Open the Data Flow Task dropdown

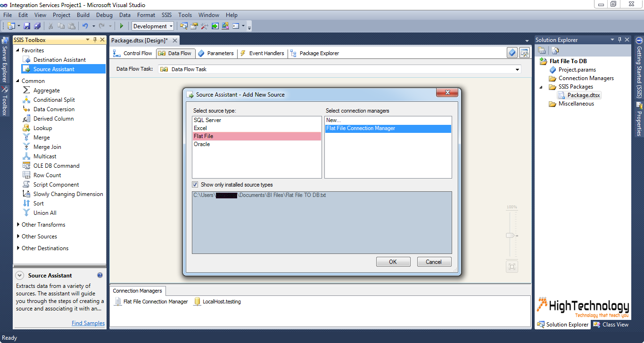(x=518, y=69)
